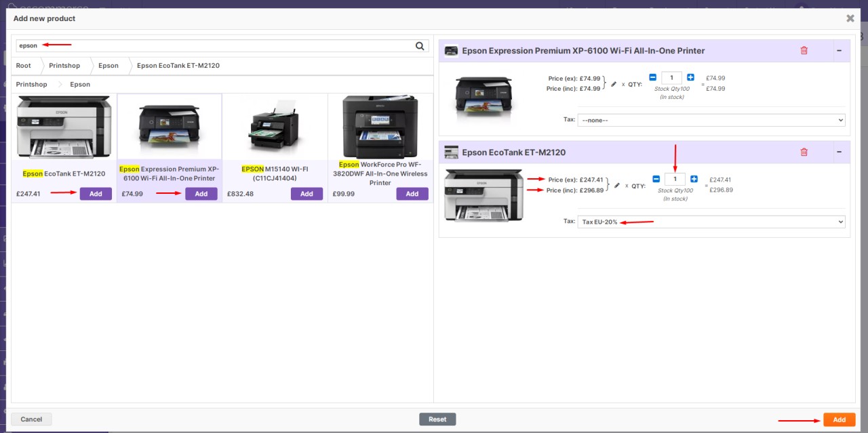Click the Price (ex) £247.41 value
The width and height of the screenshot is (868, 433).
(591, 180)
